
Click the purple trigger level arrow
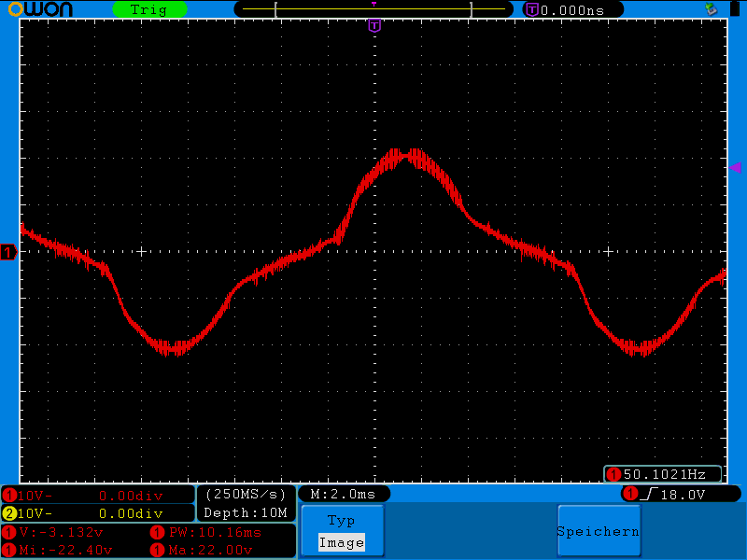click(x=735, y=168)
